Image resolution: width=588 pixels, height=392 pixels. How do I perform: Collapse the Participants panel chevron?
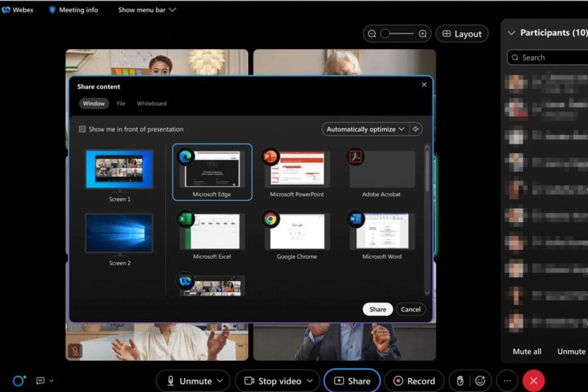[511, 33]
